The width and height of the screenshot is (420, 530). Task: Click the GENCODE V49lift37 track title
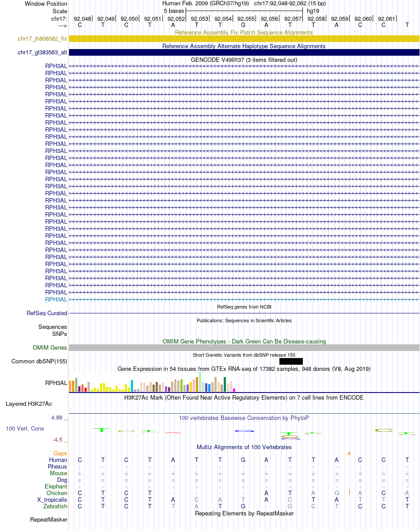(x=244, y=60)
